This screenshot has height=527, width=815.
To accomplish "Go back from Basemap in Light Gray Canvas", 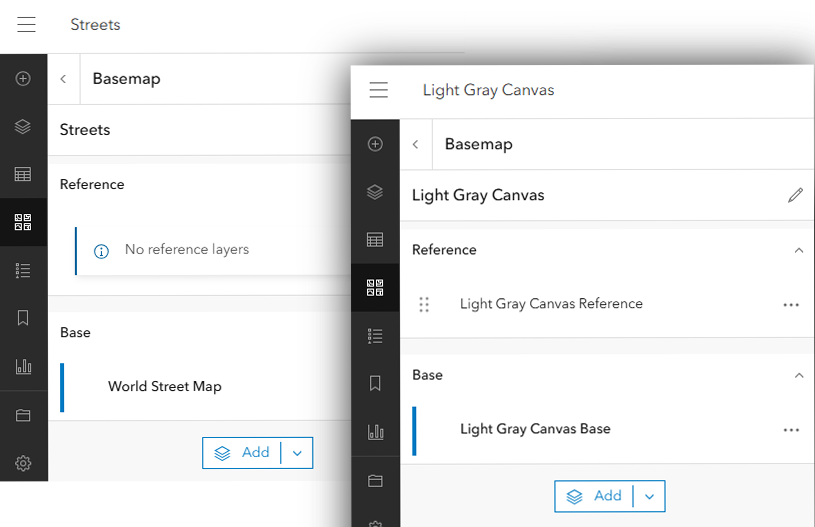I will click(x=416, y=144).
